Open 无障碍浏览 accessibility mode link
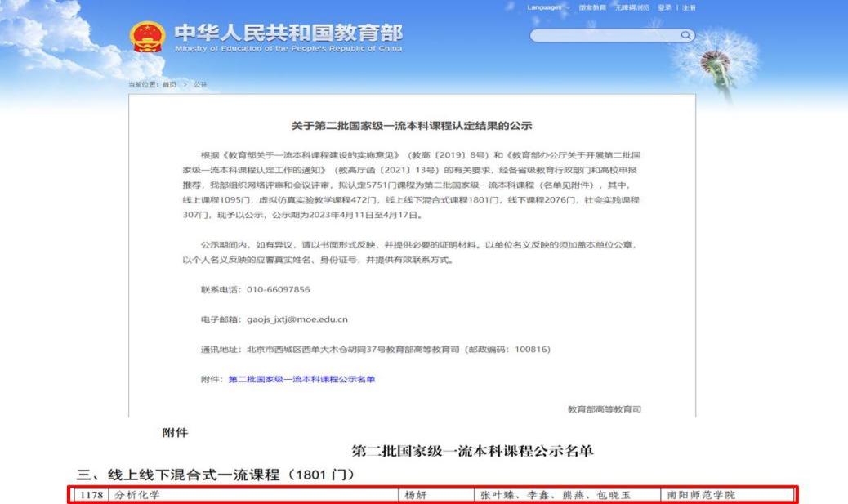Screen dimensions: 848x504 (632, 7)
